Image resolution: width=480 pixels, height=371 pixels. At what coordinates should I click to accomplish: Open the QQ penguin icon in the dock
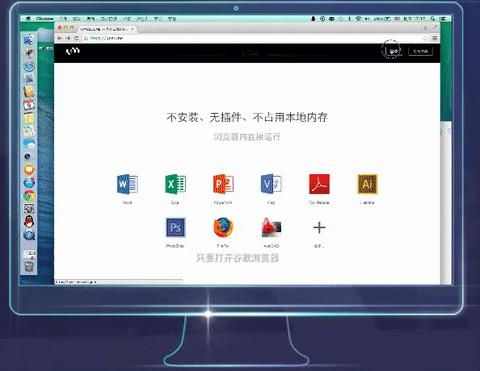(29, 222)
